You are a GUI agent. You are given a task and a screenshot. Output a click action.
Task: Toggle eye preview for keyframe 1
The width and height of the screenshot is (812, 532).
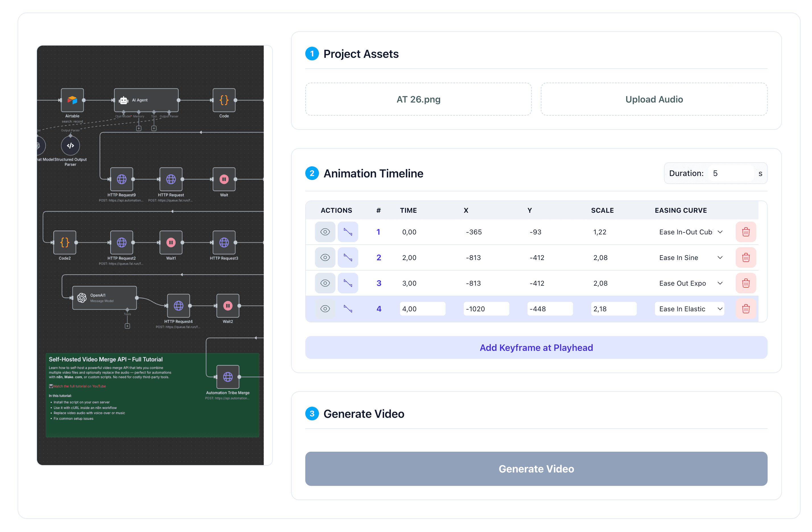click(325, 232)
